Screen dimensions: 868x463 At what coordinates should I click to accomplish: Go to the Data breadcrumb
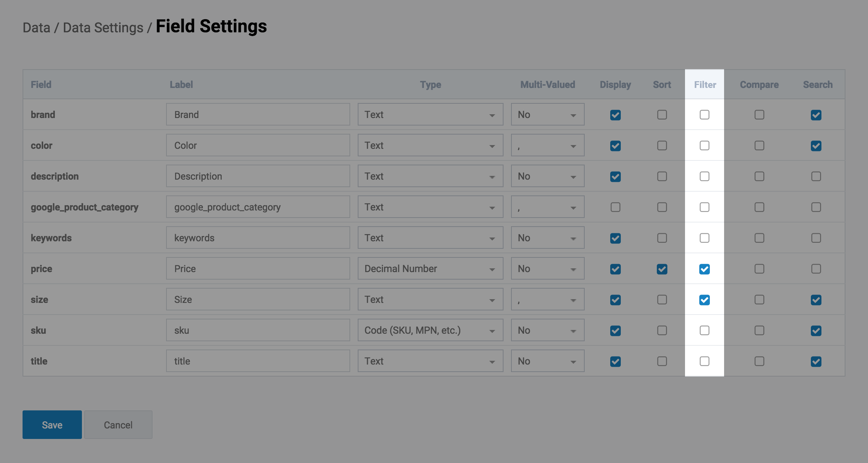click(36, 28)
